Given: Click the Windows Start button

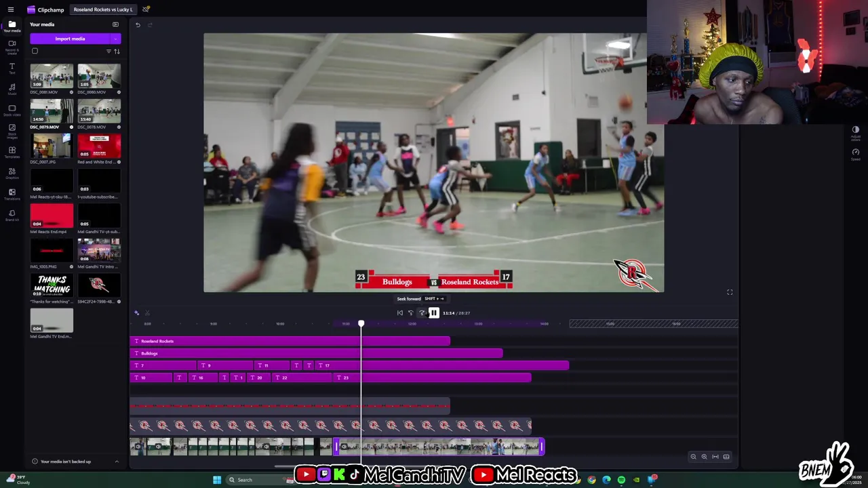Looking at the screenshot, I should click(217, 480).
